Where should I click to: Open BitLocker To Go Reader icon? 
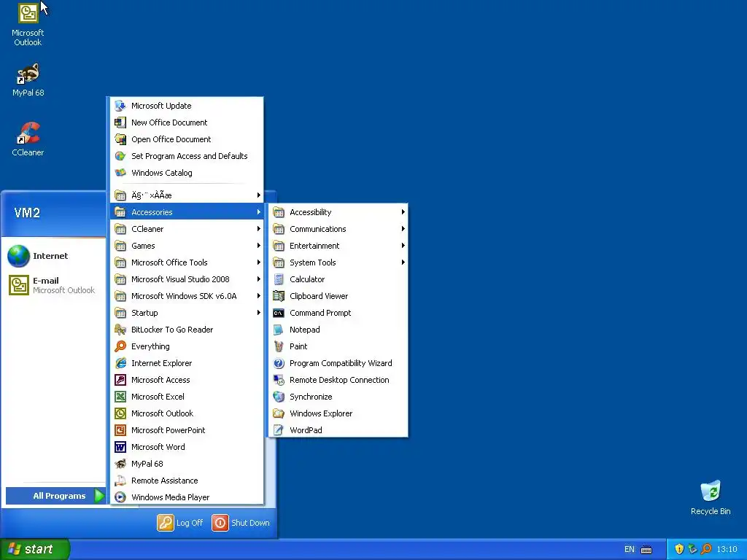tap(120, 330)
